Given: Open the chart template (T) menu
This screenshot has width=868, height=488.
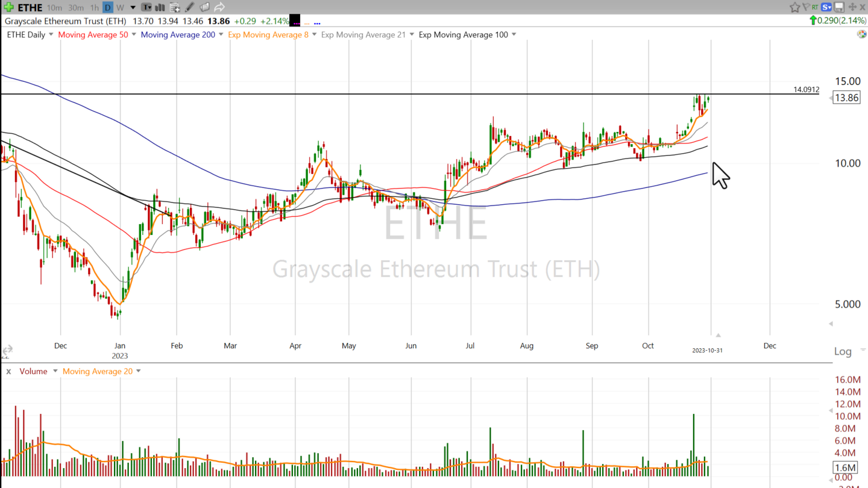Looking at the screenshot, I should [x=146, y=8].
